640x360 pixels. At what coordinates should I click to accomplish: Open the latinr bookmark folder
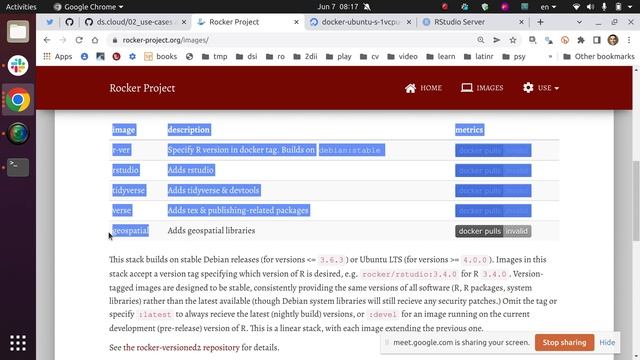[x=478, y=56]
